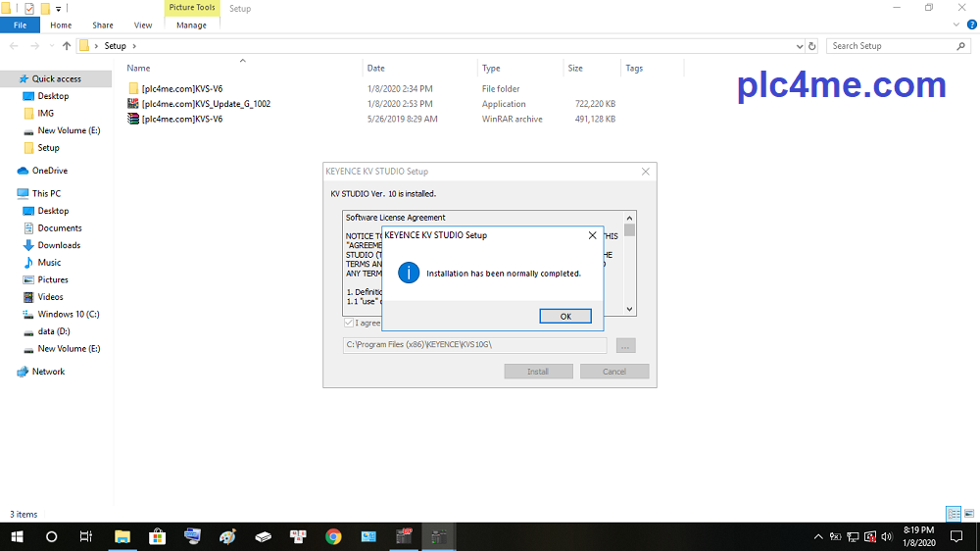Open Setup folder in Quick access
Viewport: 980px width, 551px height.
tap(48, 148)
